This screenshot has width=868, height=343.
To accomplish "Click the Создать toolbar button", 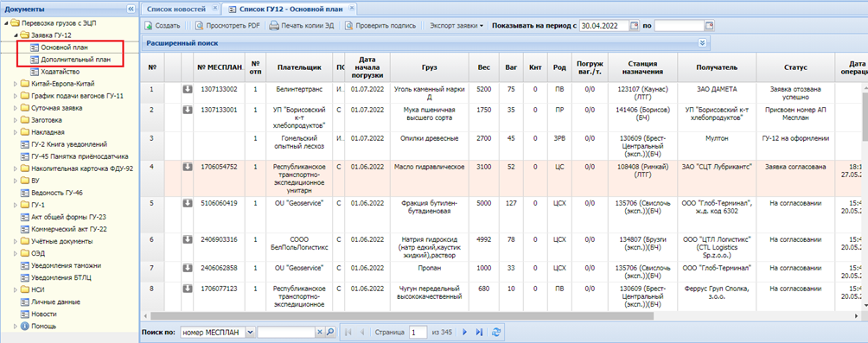I will [162, 25].
